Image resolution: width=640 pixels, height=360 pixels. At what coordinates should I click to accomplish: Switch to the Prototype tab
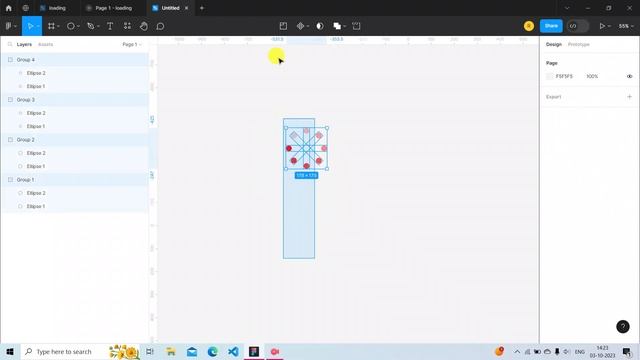coord(578,44)
